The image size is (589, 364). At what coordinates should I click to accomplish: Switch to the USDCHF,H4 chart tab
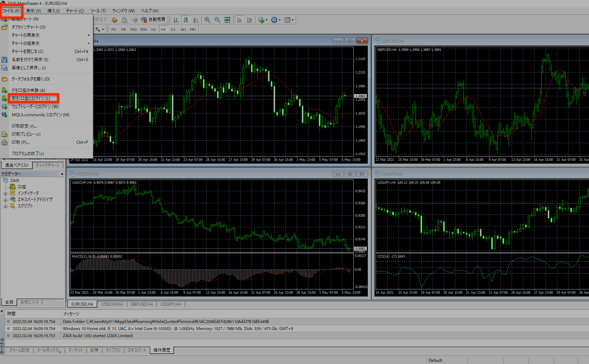112,304
